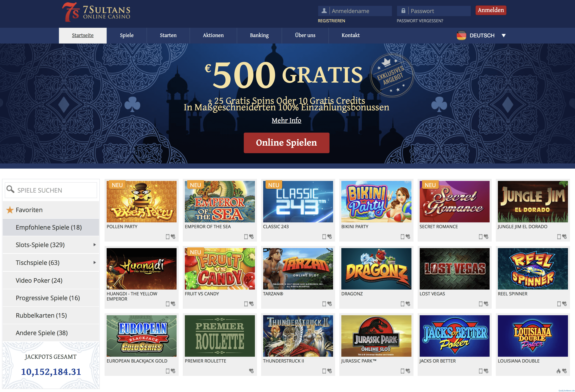Click the 7Sultans Online Casino logo
This screenshot has width=575, height=392.
coord(96,12)
